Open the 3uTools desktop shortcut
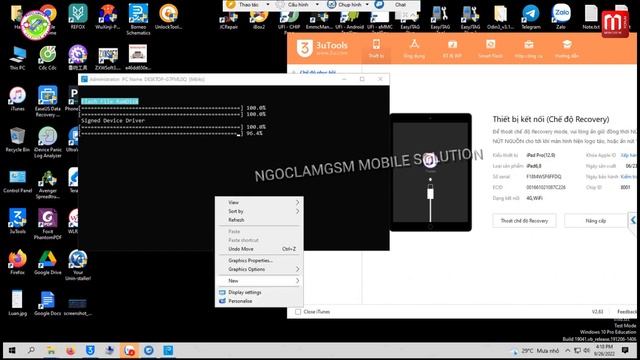 click(17, 221)
